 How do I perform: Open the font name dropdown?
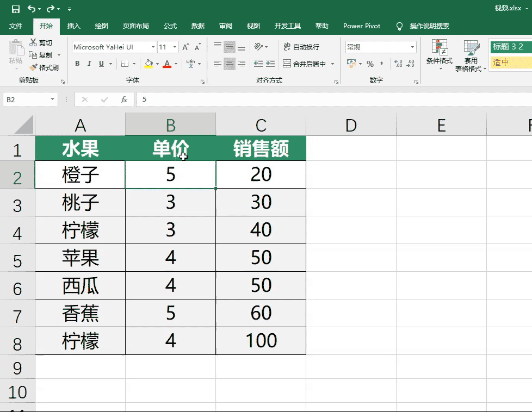[154, 47]
